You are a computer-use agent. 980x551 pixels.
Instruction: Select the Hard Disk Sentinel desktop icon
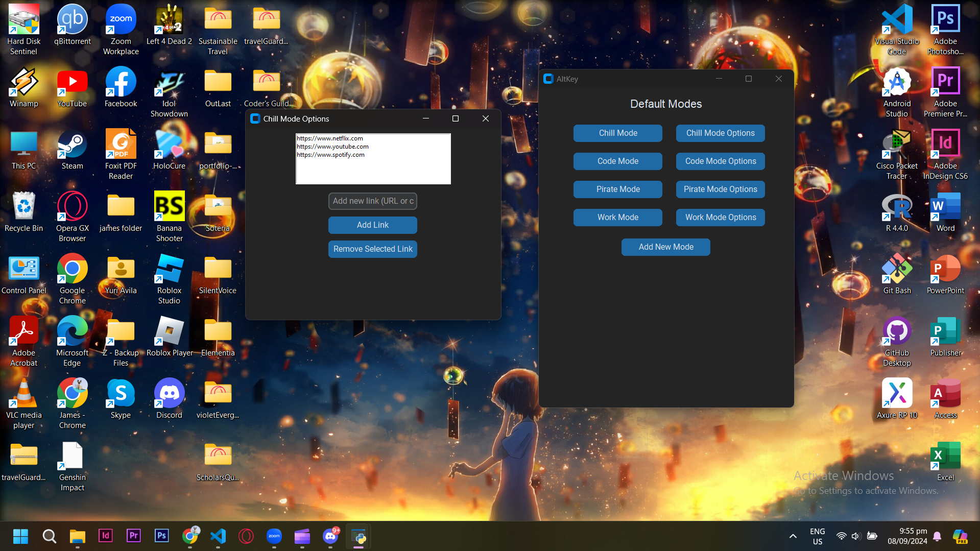click(x=24, y=30)
